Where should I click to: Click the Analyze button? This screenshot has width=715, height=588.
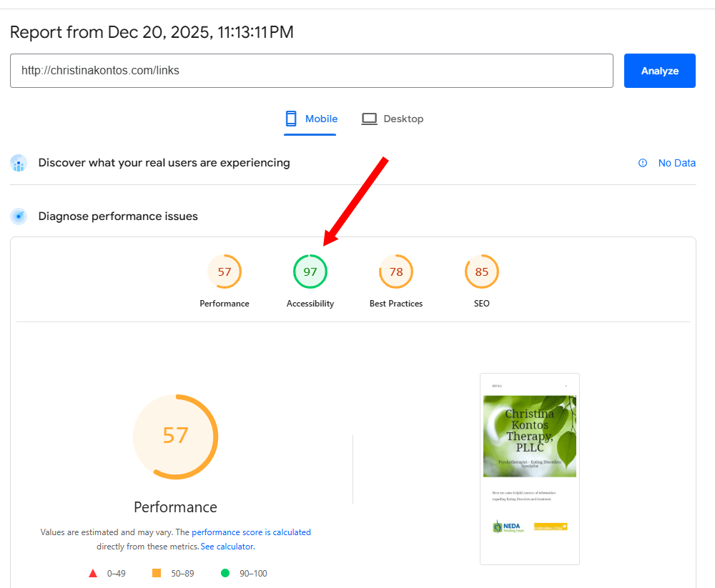pyautogui.click(x=659, y=71)
